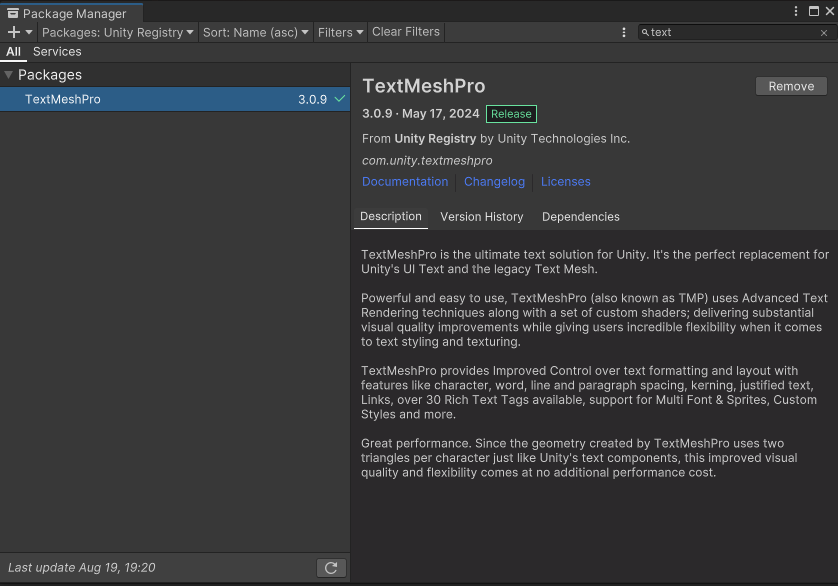
Task: Collapse the Packages group
Action: coord(9,75)
